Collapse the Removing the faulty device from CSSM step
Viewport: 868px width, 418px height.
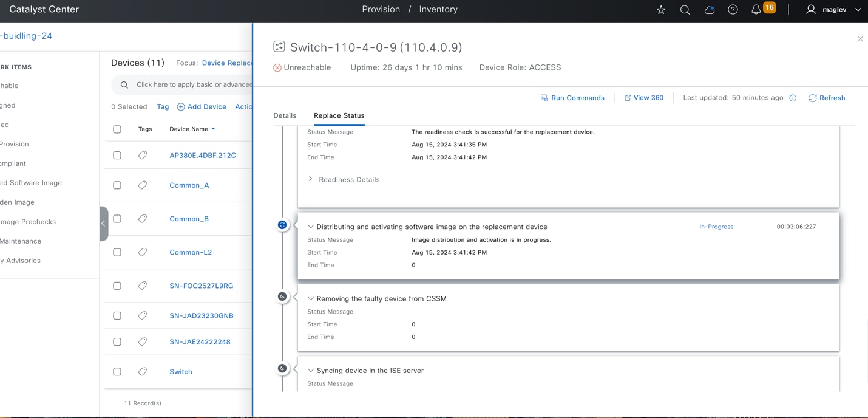(311, 298)
